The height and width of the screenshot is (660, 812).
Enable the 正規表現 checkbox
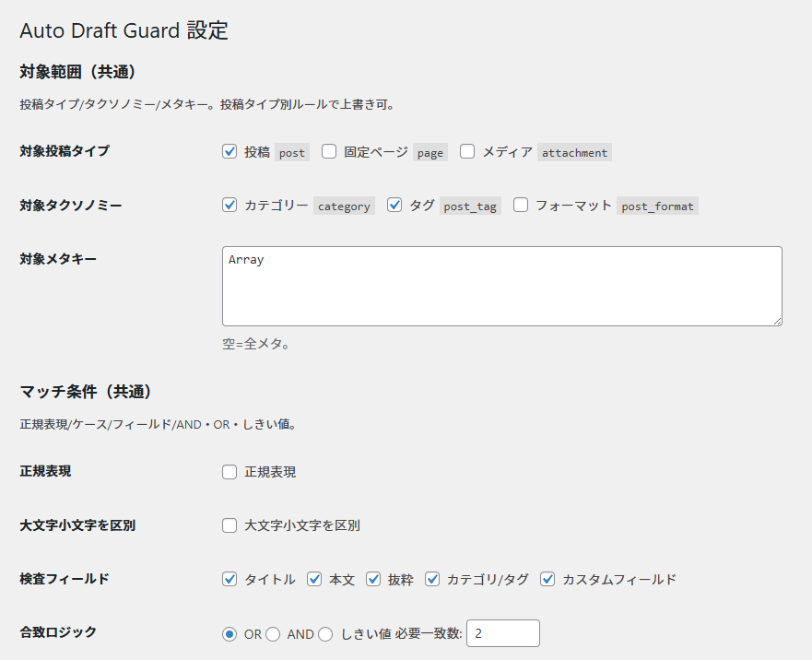coord(230,472)
